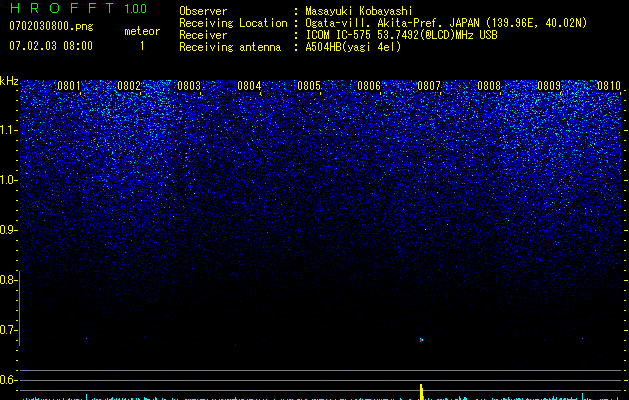Click the meteor count label
This screenshot has height=400, width=629.
click(142, 31)
